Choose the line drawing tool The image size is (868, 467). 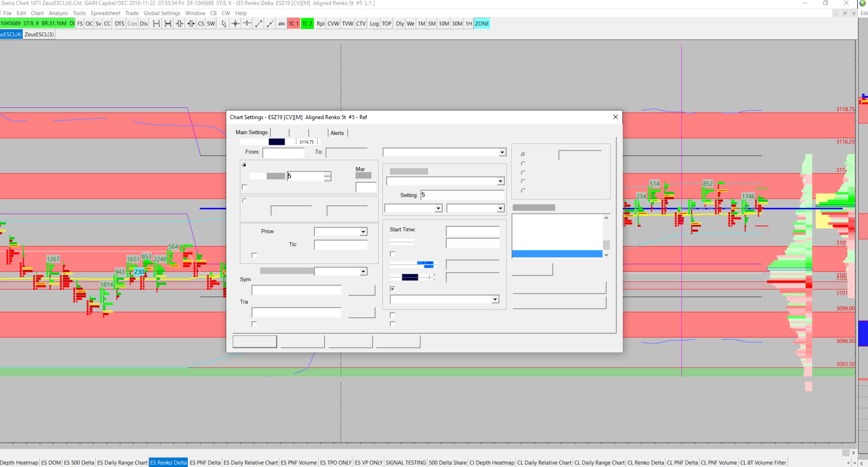pos(258,24)
